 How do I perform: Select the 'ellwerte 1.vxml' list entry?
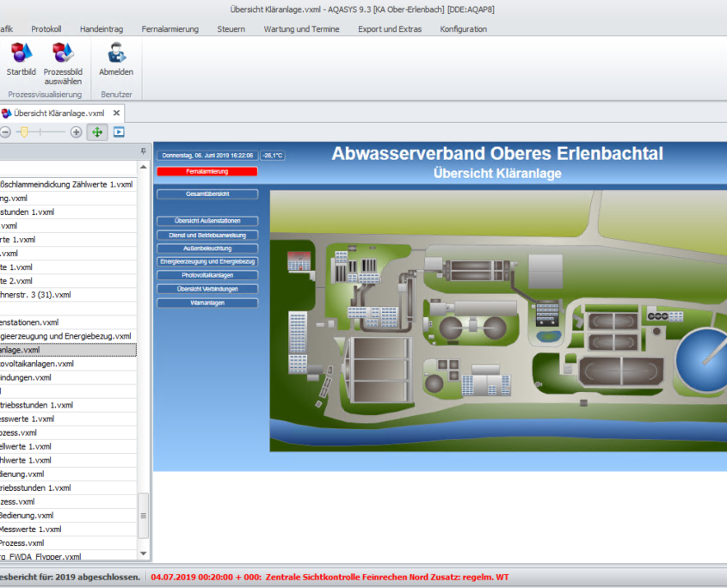click(x=68, y=447)
